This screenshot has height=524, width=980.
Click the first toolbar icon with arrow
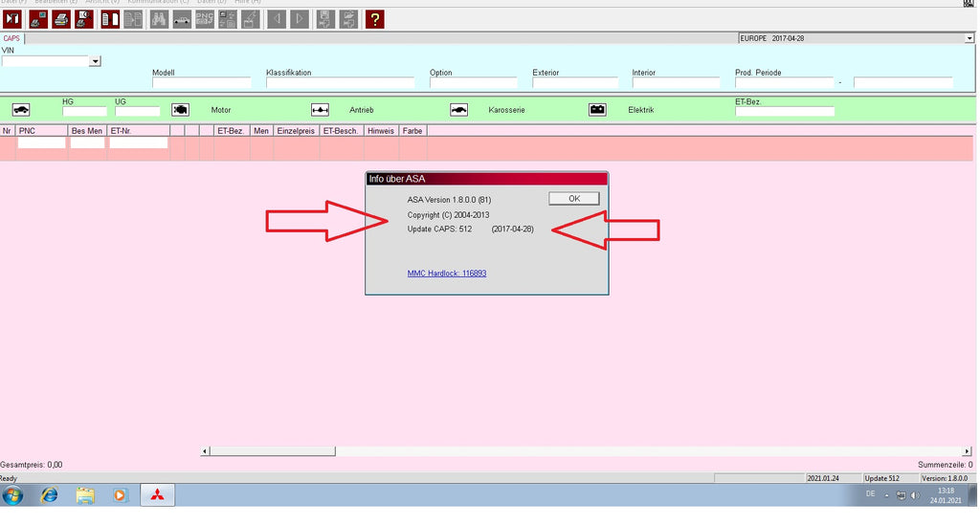[13, 18]
